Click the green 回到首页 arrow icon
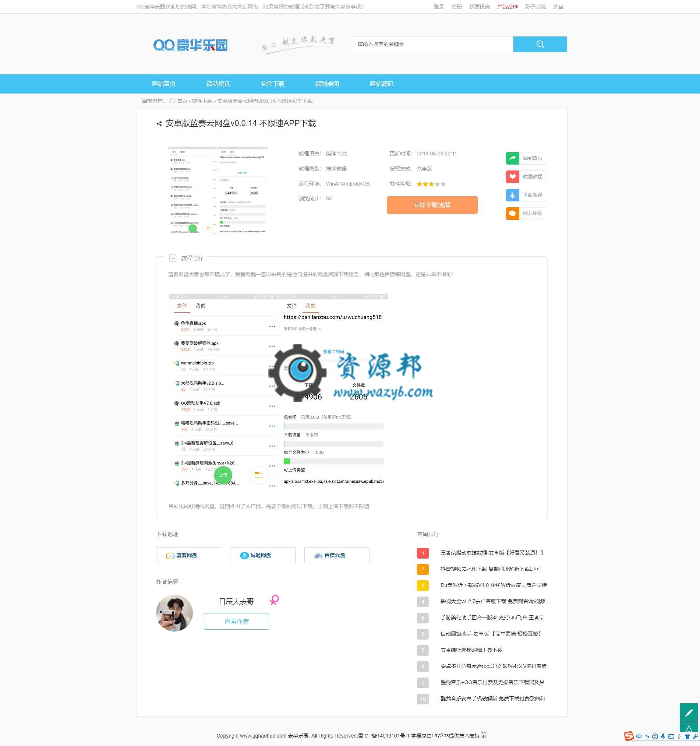 (512, 158)
